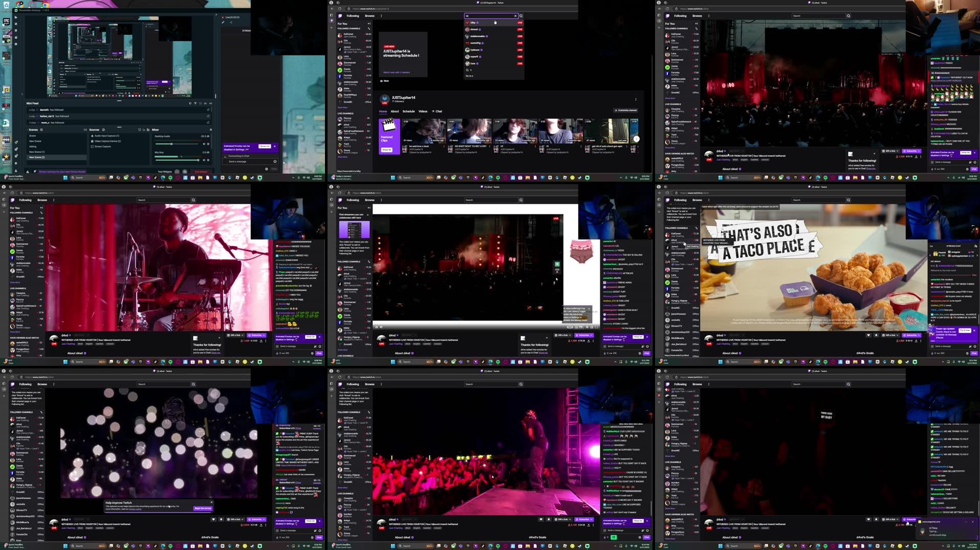Click the red End Stream button in Streamlabs
Screen dimensions: 980x550
pos(201,172)
